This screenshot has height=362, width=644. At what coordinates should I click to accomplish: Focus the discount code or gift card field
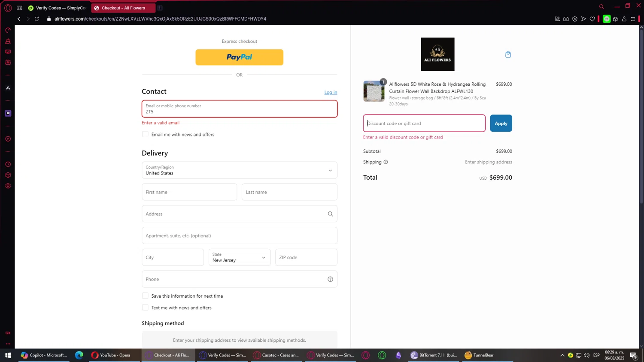pyautogui.click(x=424, y=123)
